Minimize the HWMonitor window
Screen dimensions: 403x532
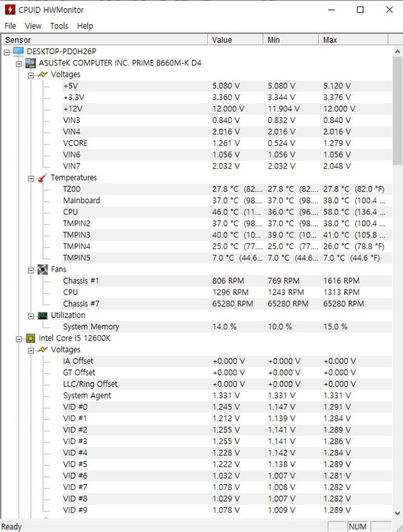332,9
